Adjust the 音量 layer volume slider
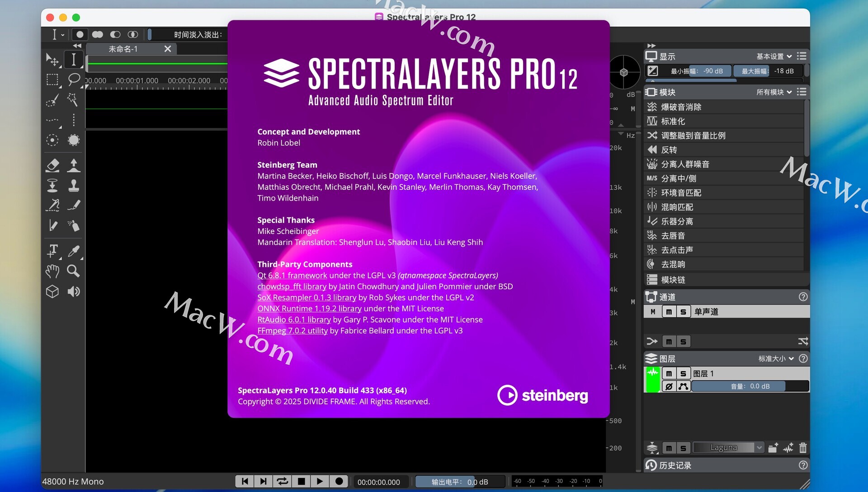The height and width of the screenshot is (492, 868). pyautogui.click(x=750, y=386)
